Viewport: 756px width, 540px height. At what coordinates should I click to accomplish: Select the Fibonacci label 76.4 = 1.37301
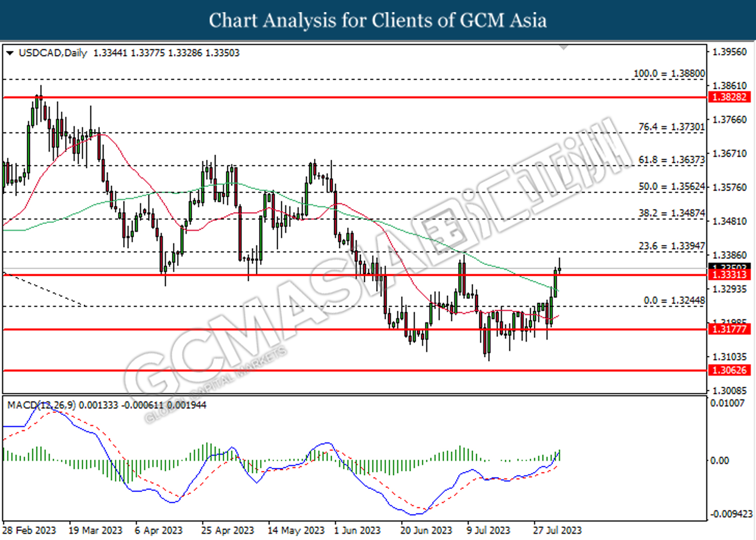click(671, 127)
